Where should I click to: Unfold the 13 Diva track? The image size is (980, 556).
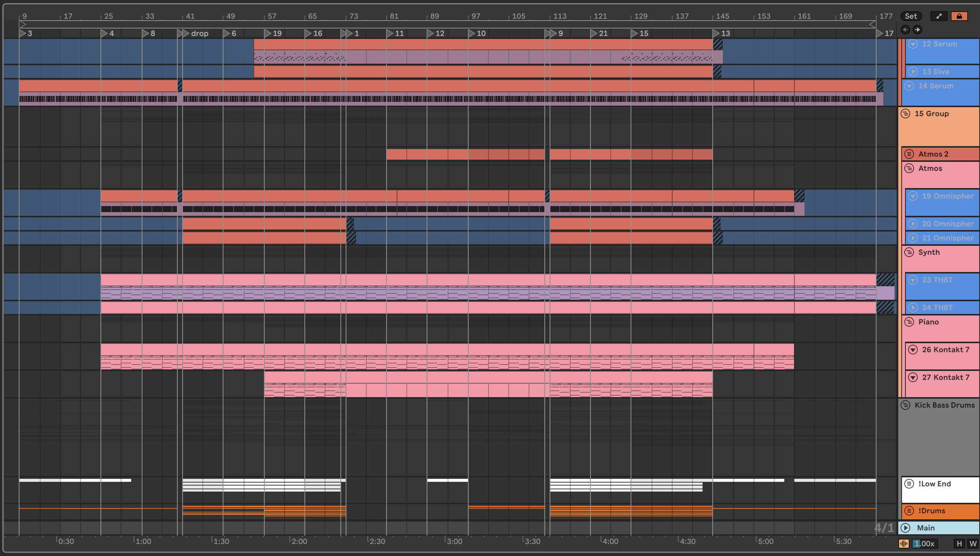(913, 72)
